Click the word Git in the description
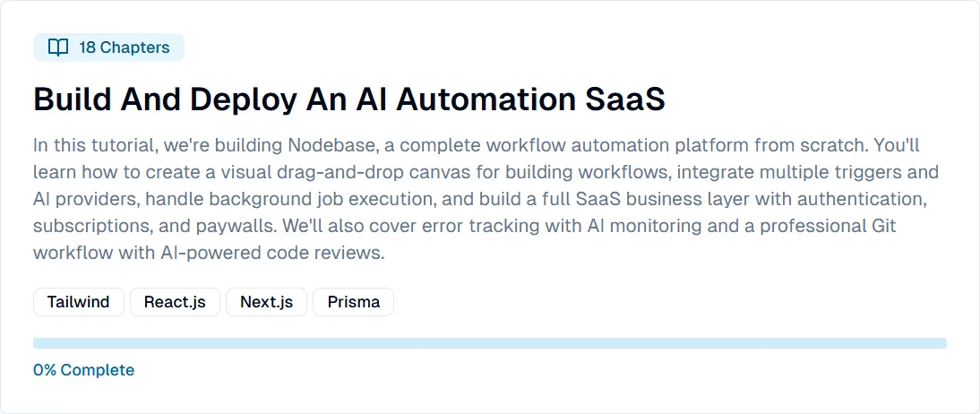Screen dimensions: 980x414 (883, 226)
